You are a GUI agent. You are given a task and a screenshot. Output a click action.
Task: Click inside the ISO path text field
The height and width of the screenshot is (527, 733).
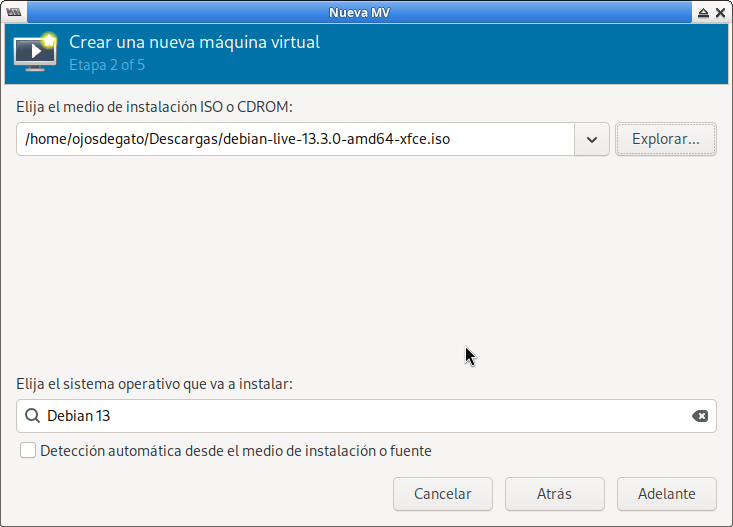tap(295, 140)
